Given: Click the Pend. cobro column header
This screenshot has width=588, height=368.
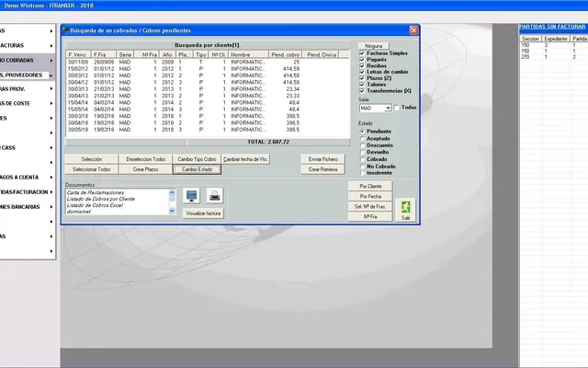Looking at the screenshot, I should 286,55.
